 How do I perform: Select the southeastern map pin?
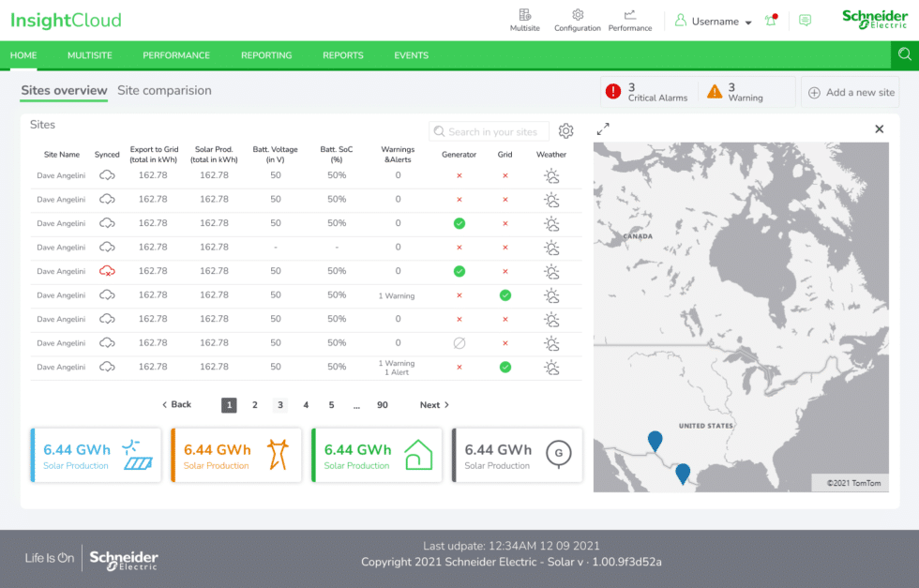coord(683,473)
